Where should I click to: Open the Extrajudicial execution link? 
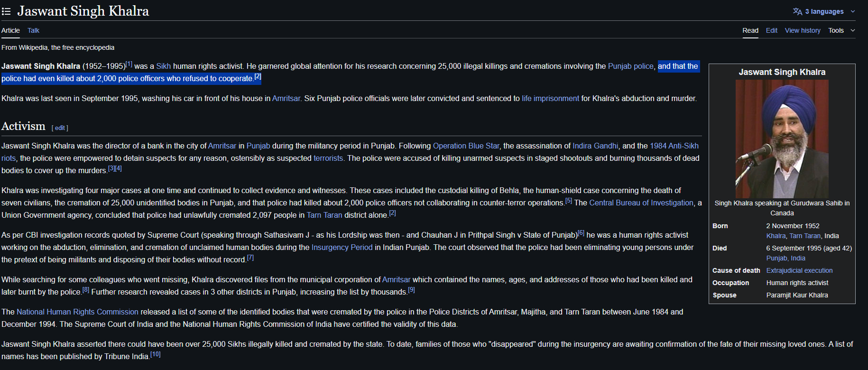[800, 270]
